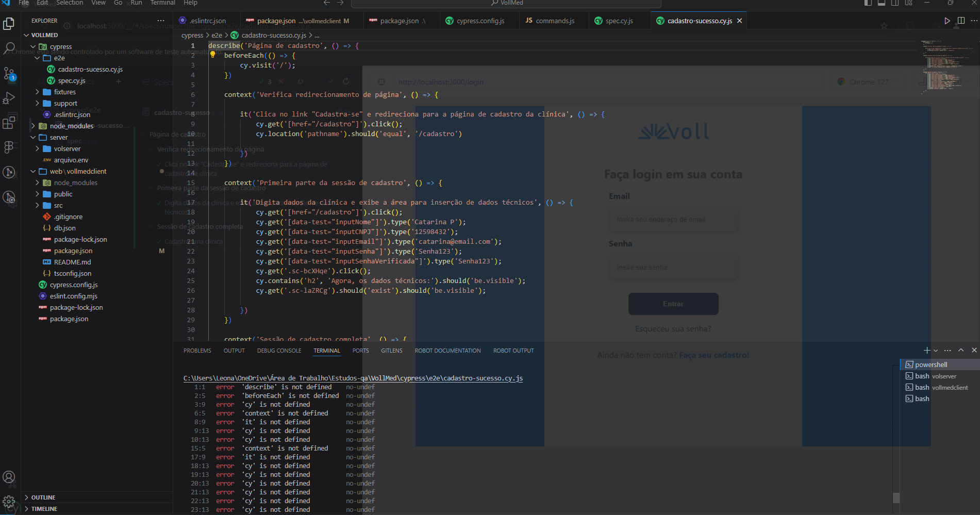Screen dimensions: 980x515
Task: Open the Help menu
Action: [x=191, y=3]
